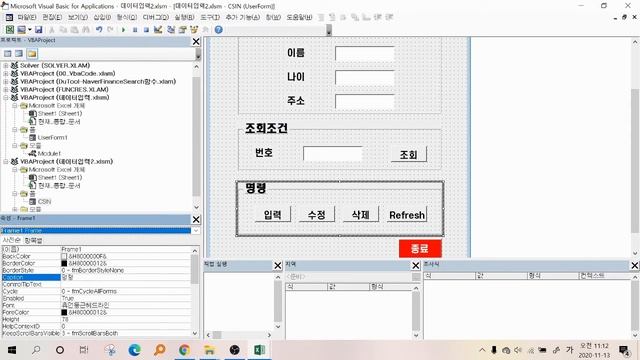Switch to the 항목별 properties tab

tap(33, 240)
